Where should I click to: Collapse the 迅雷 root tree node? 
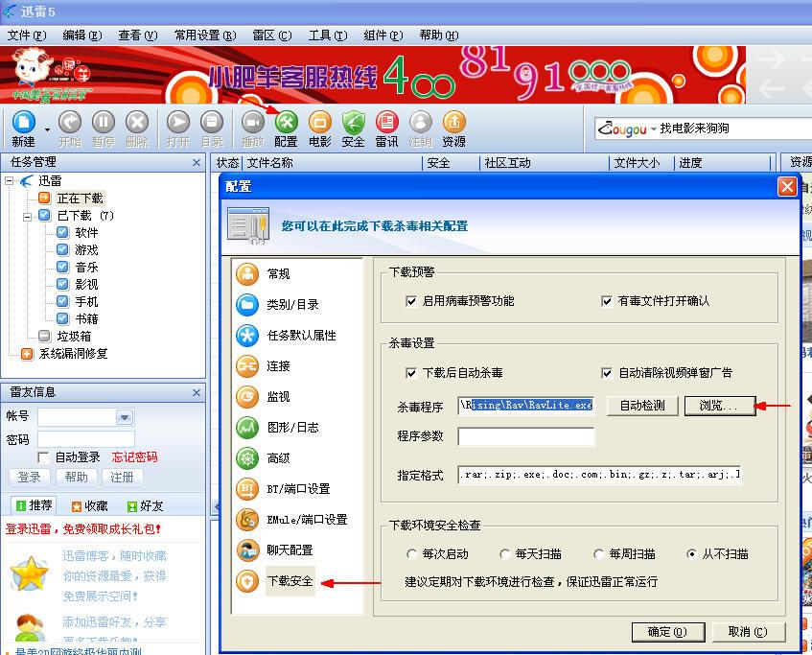coord(9,181)
